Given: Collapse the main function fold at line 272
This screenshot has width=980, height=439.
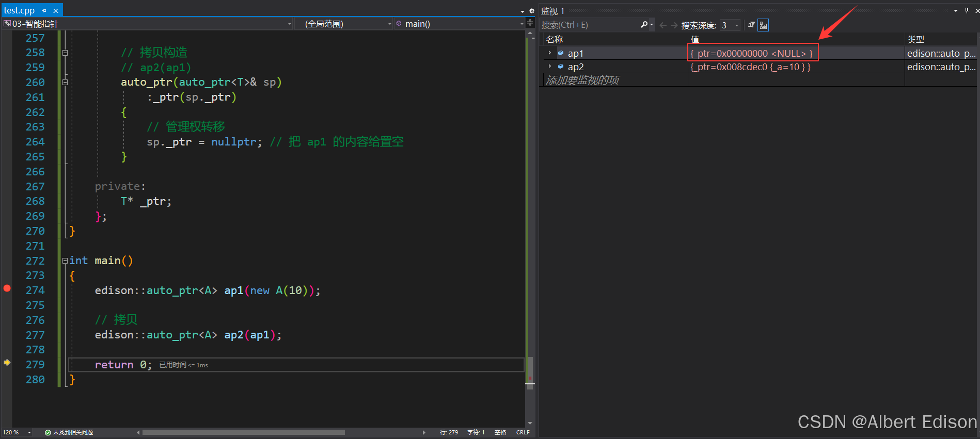Looking at the screenshot, I should 65,261.
